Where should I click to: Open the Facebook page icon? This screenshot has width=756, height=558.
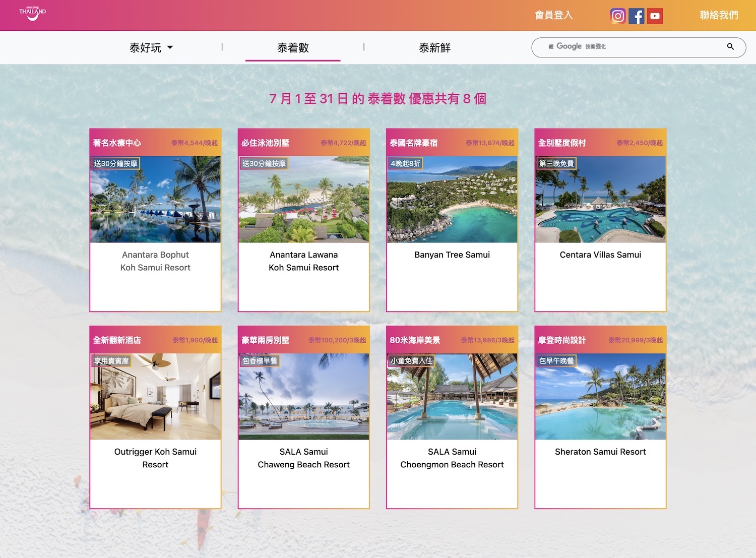(x=637, y=16)
